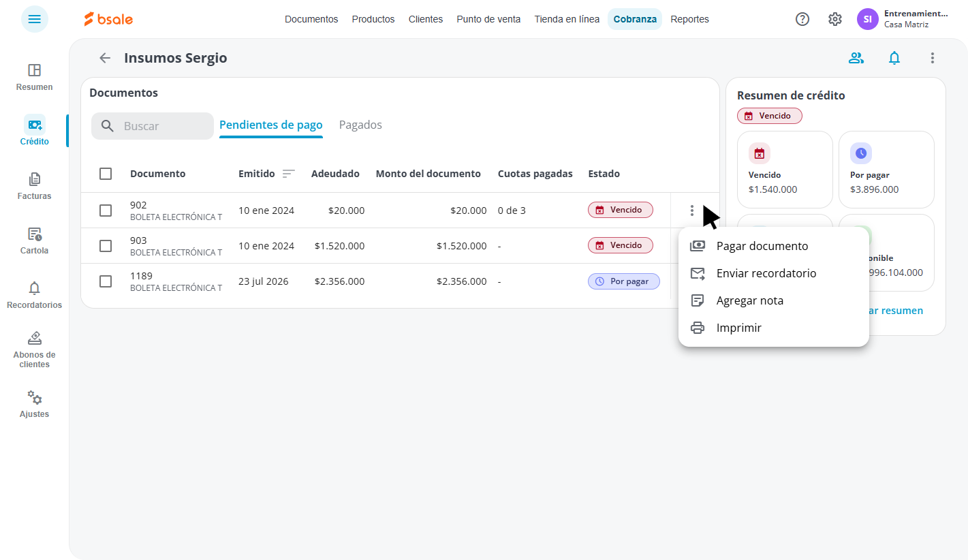Open Resumen in the sidebar
Viewport: 968px width, 560px height.
pyautogui.click(x=35, y=77)
